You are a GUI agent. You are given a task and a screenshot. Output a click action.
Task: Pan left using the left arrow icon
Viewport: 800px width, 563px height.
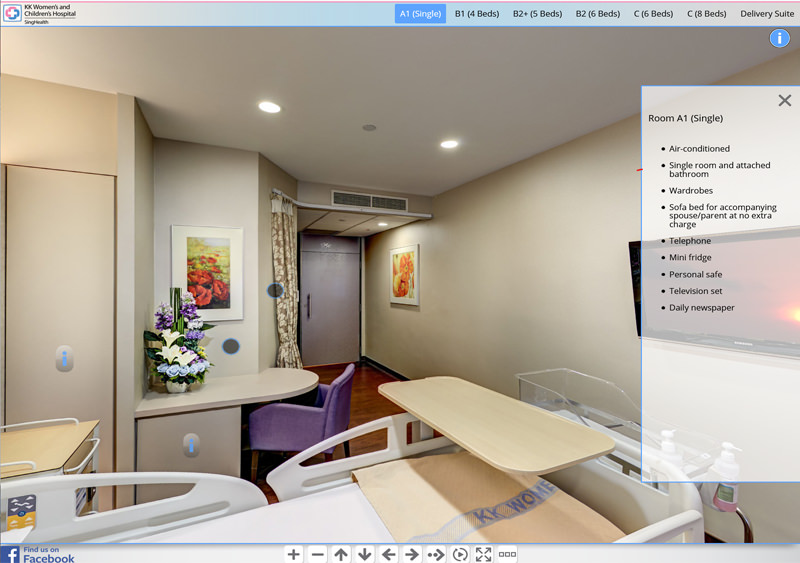389,554
